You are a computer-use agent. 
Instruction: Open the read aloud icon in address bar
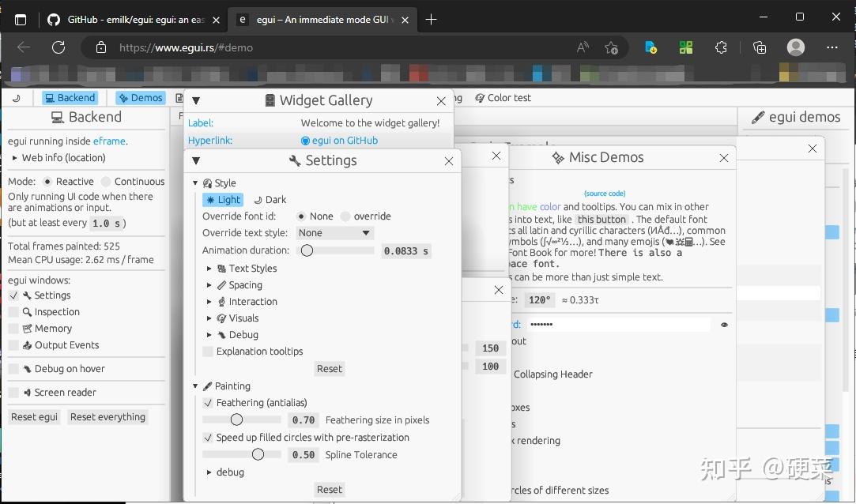(583, 47)
